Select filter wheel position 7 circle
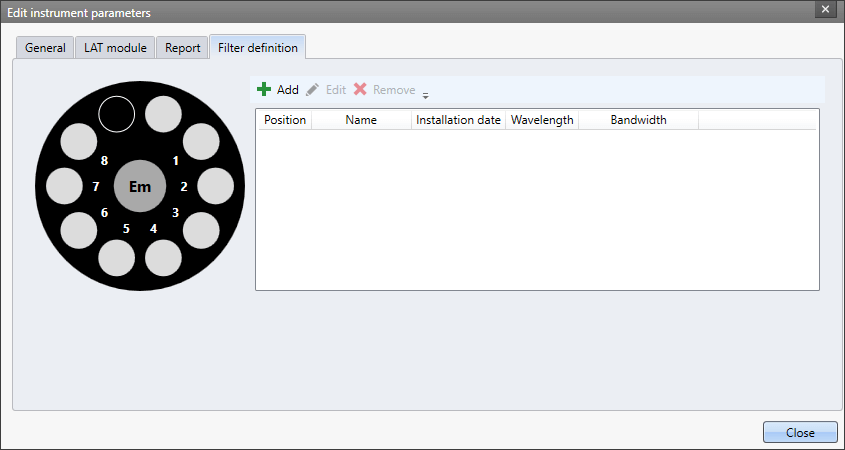The width and height of the screenshot is (845, 450). [x=64, y=186]
